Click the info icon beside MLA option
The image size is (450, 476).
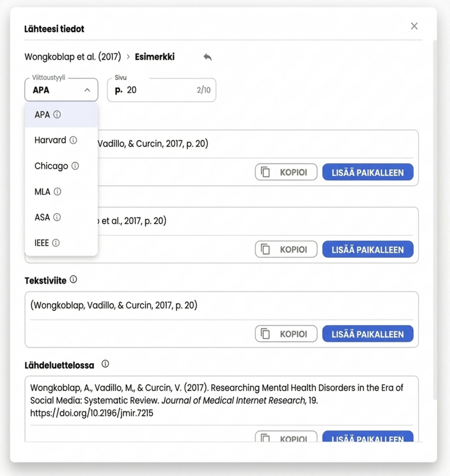(x=57, y=192)
